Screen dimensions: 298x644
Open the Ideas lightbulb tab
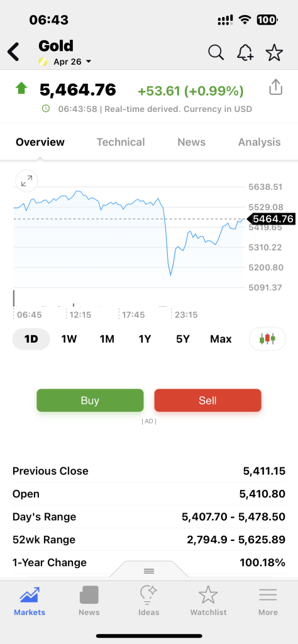[148, 601]
